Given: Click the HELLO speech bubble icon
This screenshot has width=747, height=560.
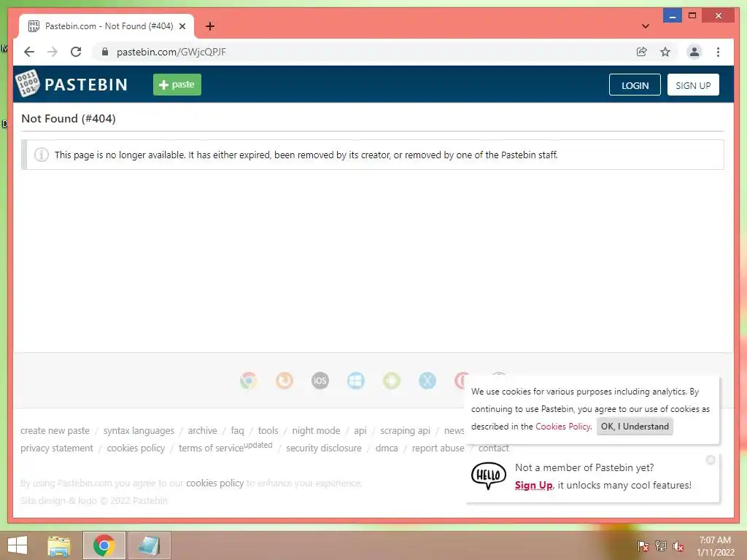Looking at the screenshot, I should click(x=488, y=475).
